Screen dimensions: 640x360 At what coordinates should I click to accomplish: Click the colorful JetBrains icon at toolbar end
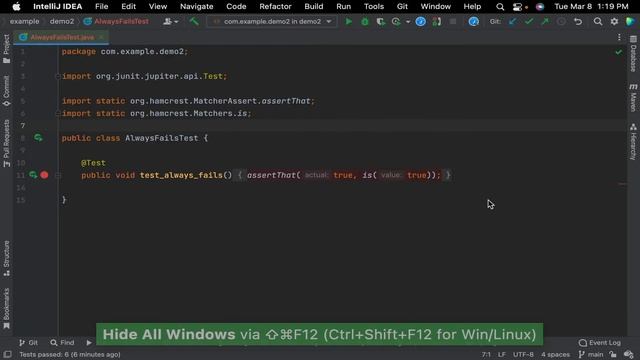pos(630,21)
